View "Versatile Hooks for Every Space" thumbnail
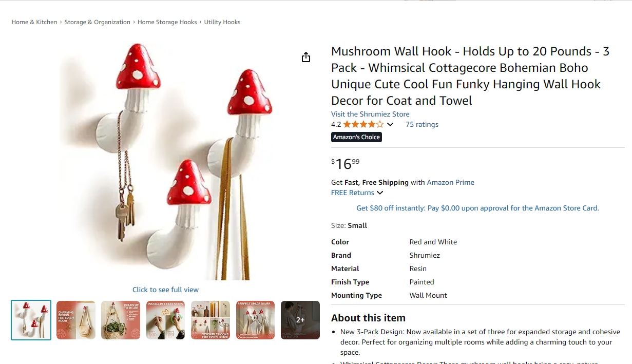This screenshot has height=364, width=632. (x=210, y=320)
